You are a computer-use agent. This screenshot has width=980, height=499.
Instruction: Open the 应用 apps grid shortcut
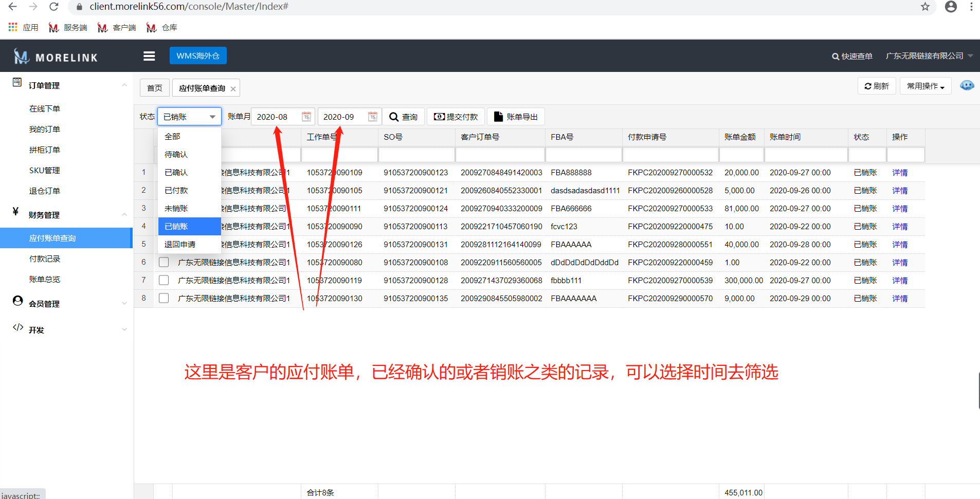tap(23, 27)
